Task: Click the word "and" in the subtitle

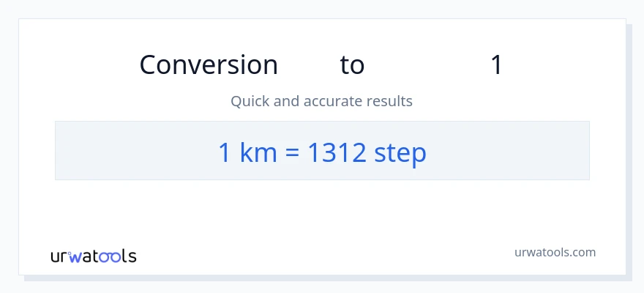Action: click(285, 101)
